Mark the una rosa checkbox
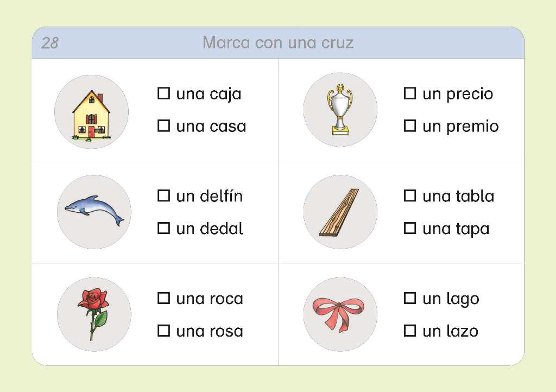Image resolution: width=556 pixels, height=392 pixels. tap(163, 330)
